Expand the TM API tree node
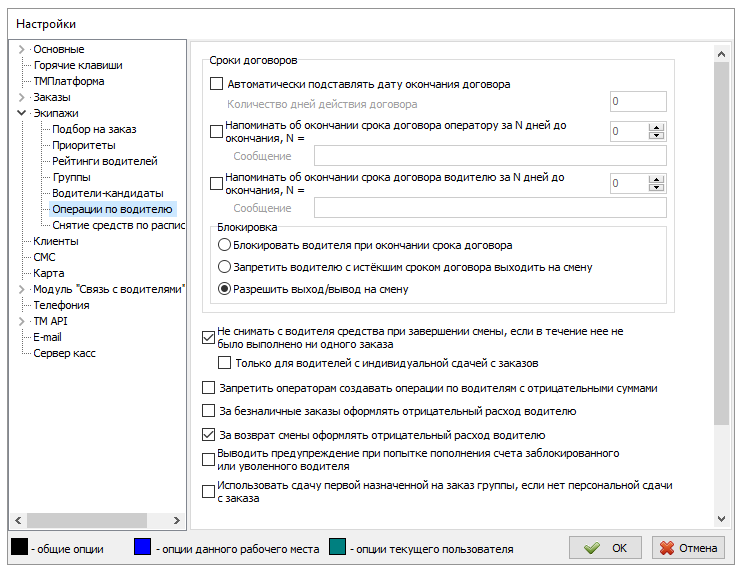 (x=22, y=321)
